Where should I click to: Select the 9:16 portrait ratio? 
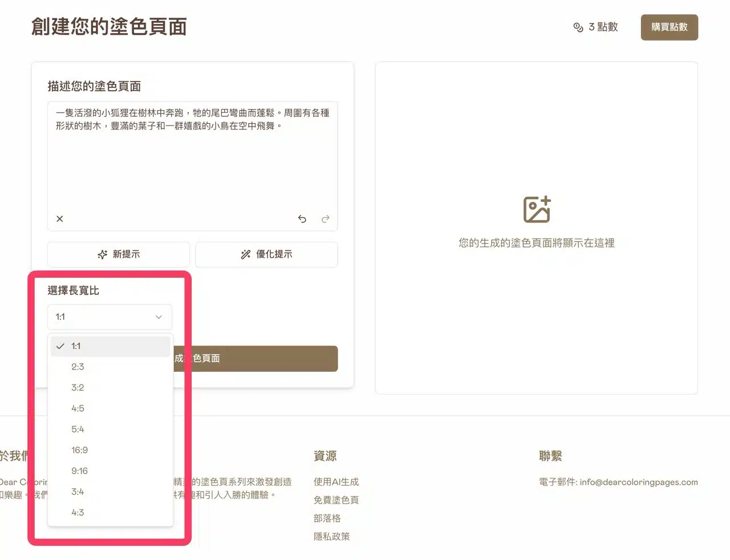coord(79,471)
